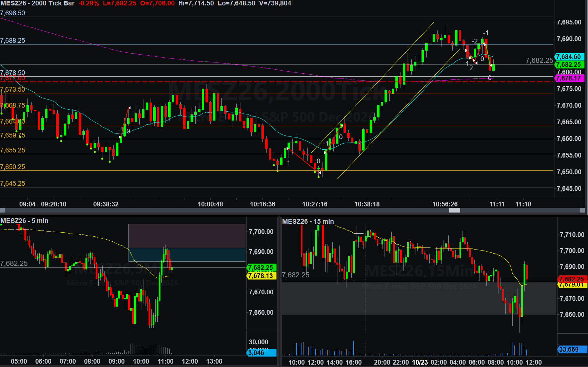
Task: Click the blue 33,669 volume tag
Action: click(572, 349)
